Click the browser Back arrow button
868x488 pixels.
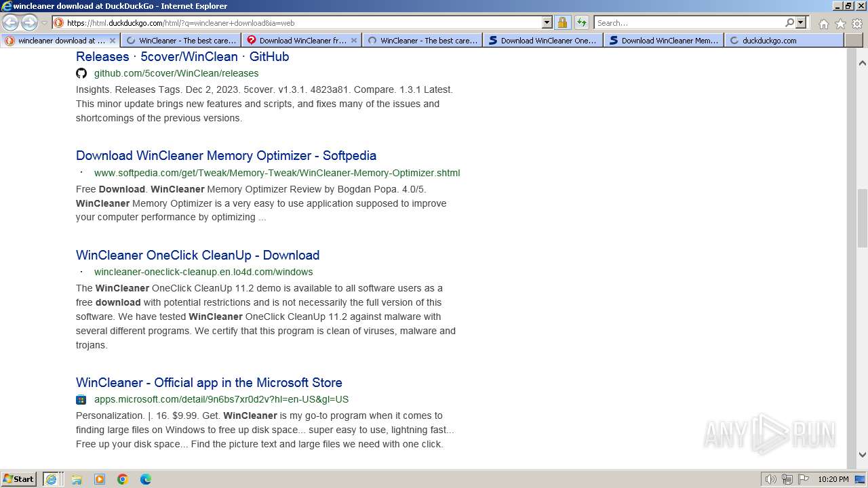pos(10,22)
